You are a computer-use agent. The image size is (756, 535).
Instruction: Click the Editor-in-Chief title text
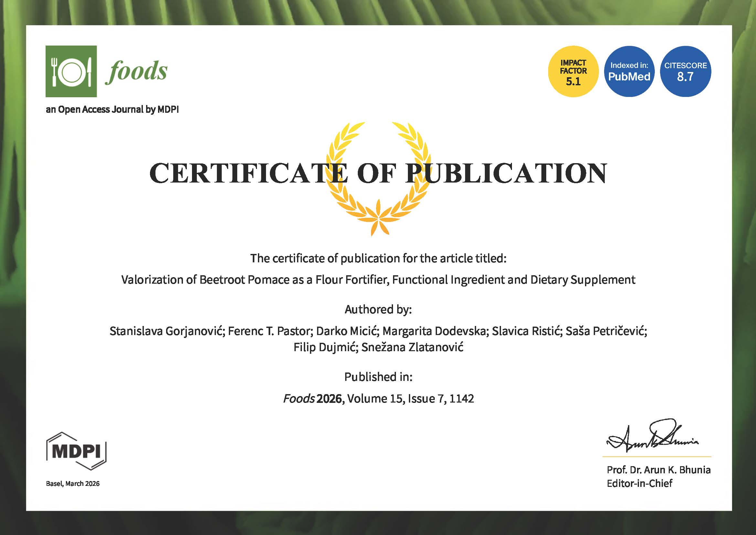tap(639, 483)
